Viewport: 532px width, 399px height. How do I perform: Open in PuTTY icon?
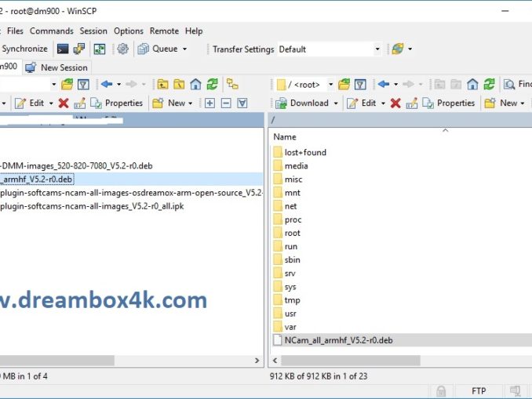[78, 49]
